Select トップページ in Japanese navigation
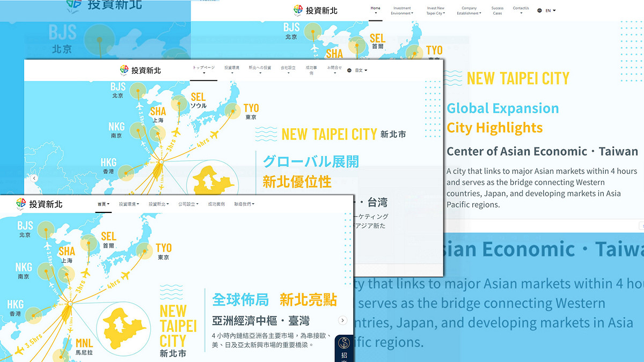This screenshot has width=644, height=362. 203,70
